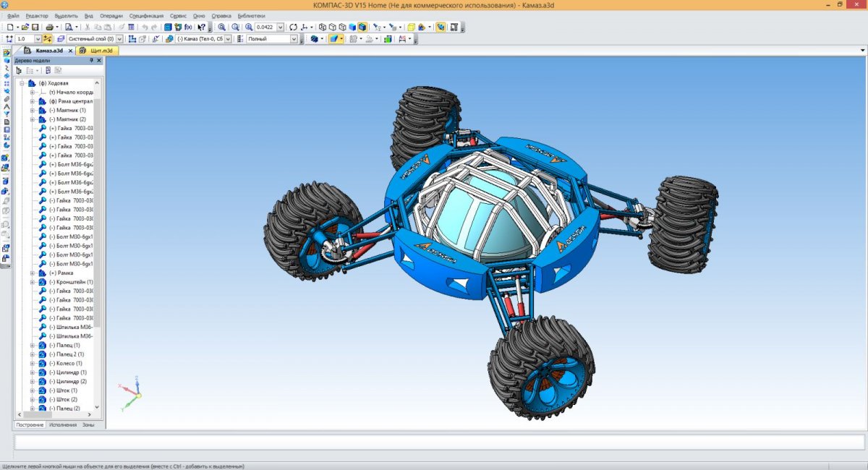Click the f(x) variables icon
The width and height of the screenshot is (868, 470).
188,27
